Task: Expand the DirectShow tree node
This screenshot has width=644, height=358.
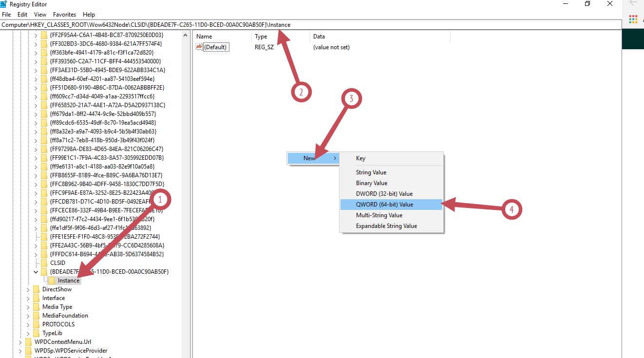Action: (x=28, y=289)
